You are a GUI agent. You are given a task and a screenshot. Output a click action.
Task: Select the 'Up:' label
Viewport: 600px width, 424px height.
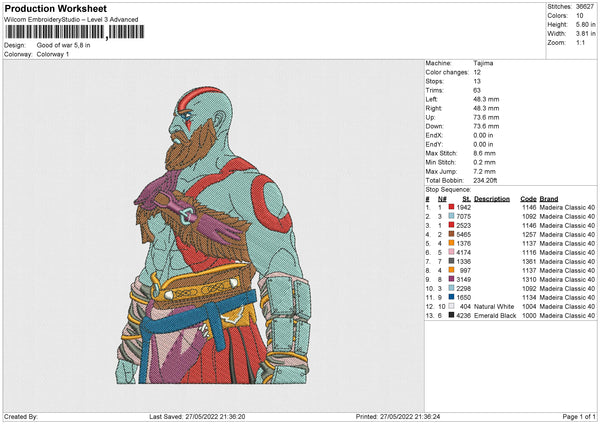(x=430, y=117)
